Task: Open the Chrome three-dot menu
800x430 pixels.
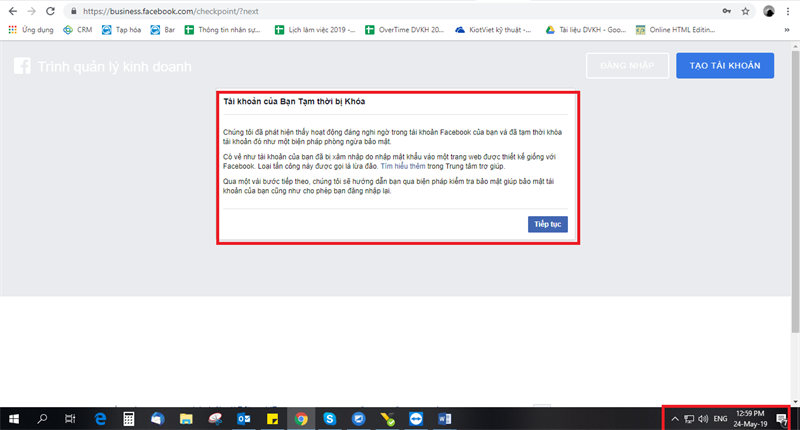Action: 788,11
